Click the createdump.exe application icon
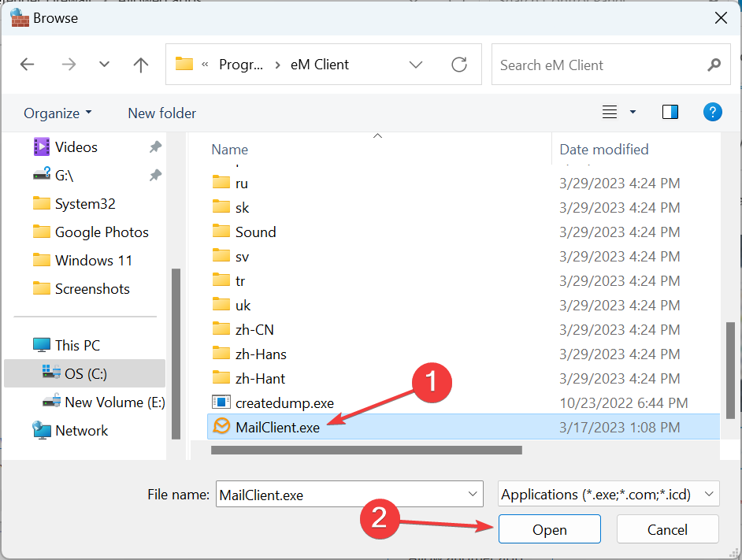Screen dimensions: 742x560 (x=221, y=402)
